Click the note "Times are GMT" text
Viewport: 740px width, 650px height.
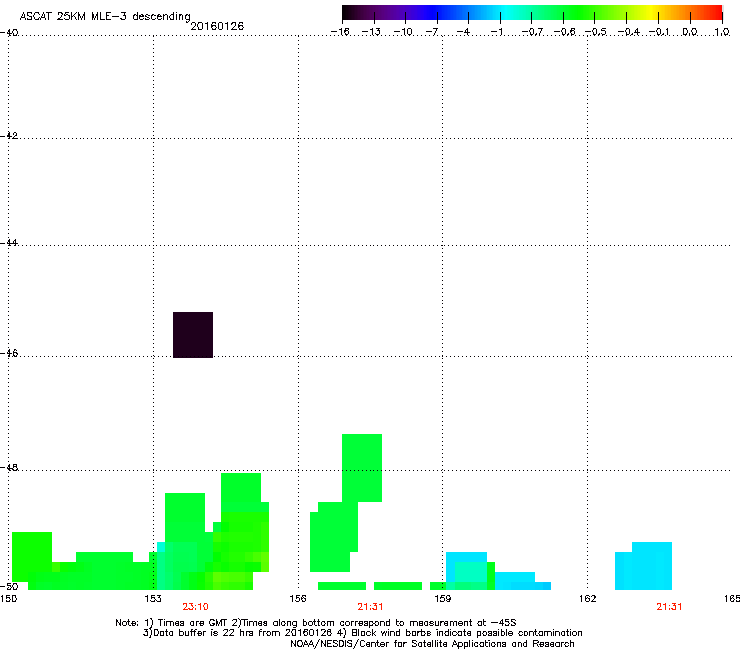pos(193,623)
